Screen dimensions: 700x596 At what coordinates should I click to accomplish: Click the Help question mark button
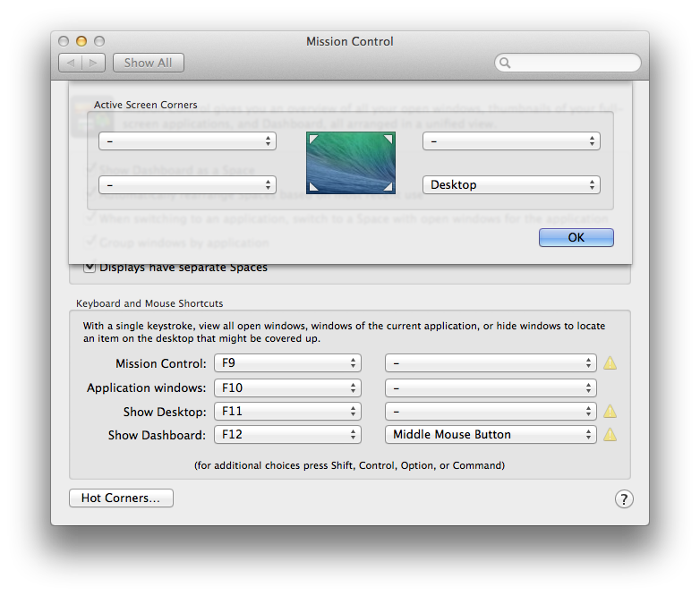pos(625,498)
